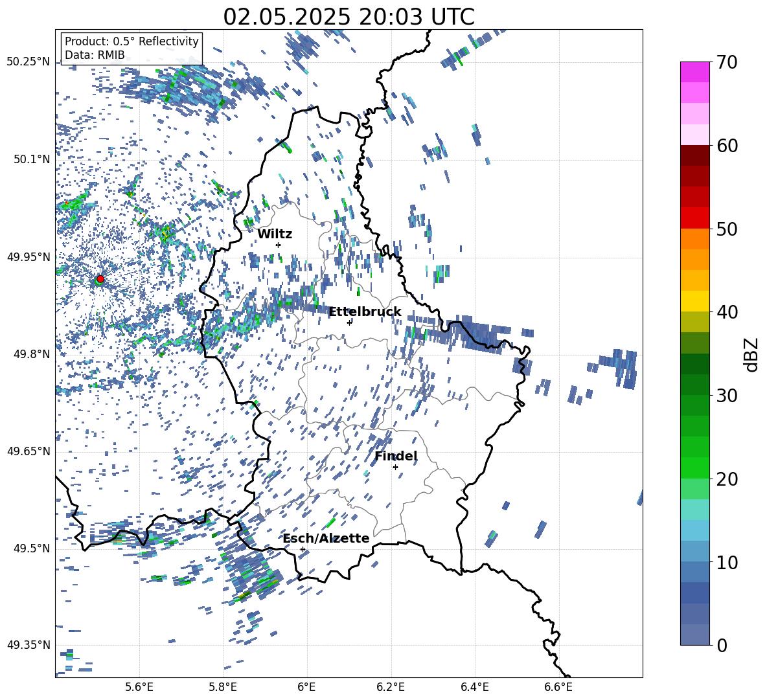Click the 'Data: RMIB' label

(95, 55)
